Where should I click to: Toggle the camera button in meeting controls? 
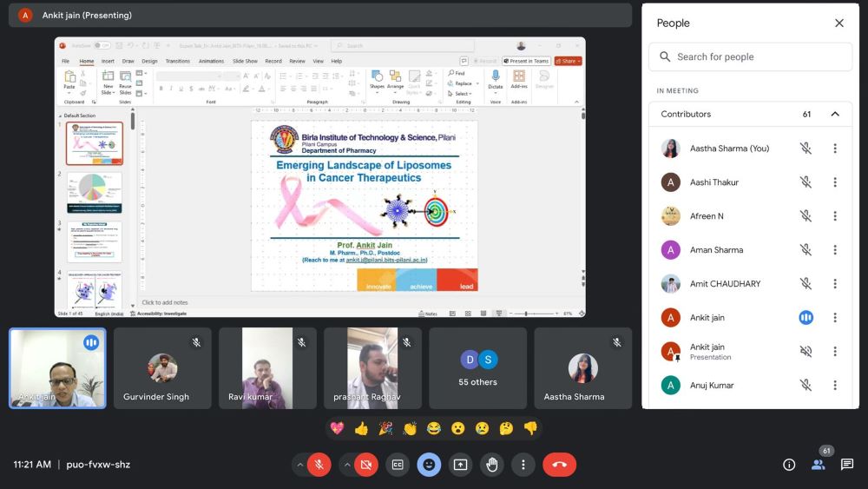366,465
